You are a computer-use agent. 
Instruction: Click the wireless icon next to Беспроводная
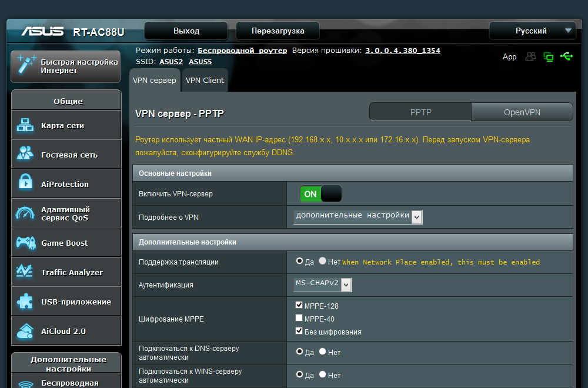tap(25, 384)
